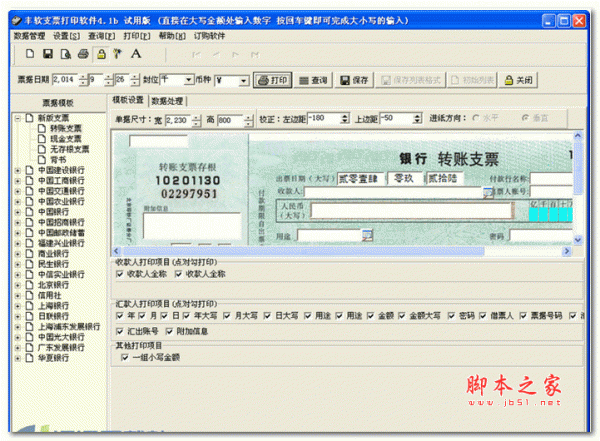Image resolution: width=600 pixels, height=441 pixels.
Task: Toggle 附加信息 checkbox
Action: pos(169,332)
